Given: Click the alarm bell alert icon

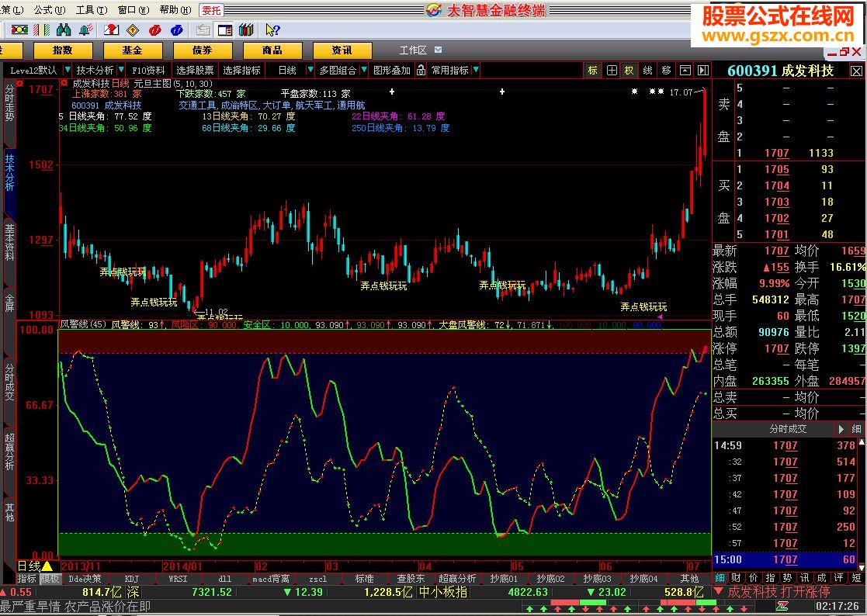Looking at the screenshot, I should click(x=85, y=29).
